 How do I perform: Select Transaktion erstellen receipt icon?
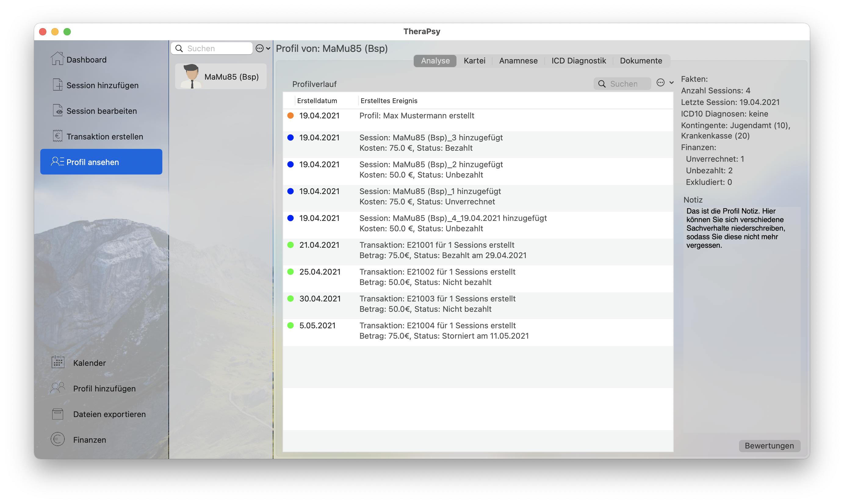[57, 136]
